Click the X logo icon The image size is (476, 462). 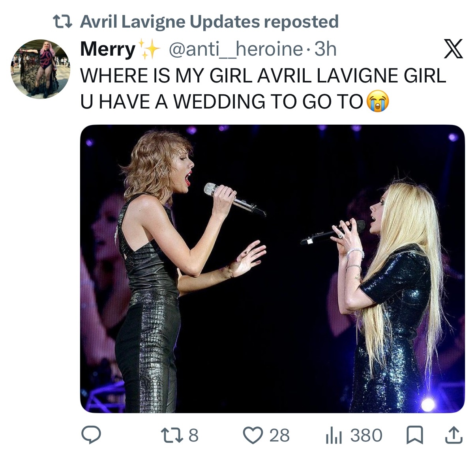(453, 49)
